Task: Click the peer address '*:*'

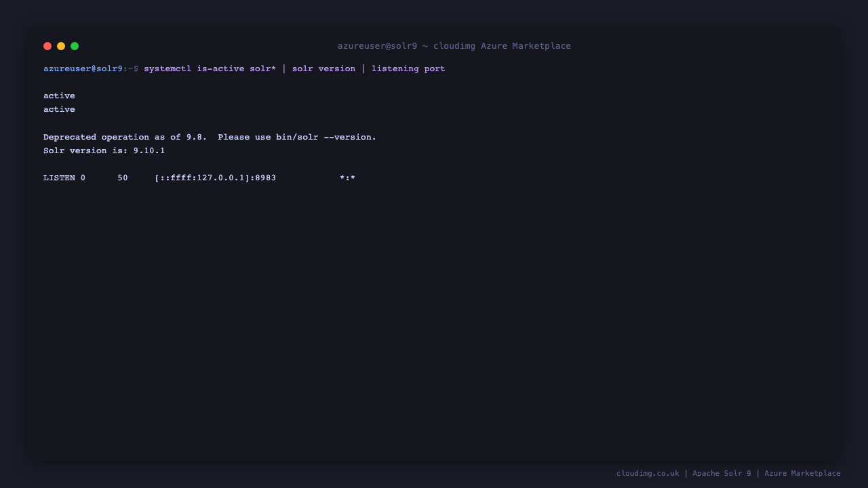Action: (347, 178)
